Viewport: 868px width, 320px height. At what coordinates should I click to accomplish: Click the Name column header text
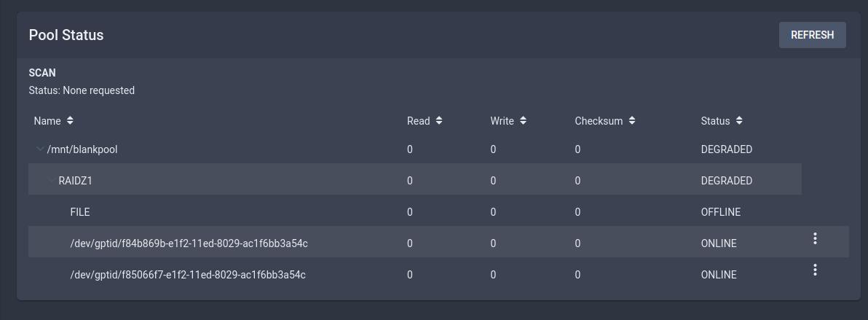[47, 121]
